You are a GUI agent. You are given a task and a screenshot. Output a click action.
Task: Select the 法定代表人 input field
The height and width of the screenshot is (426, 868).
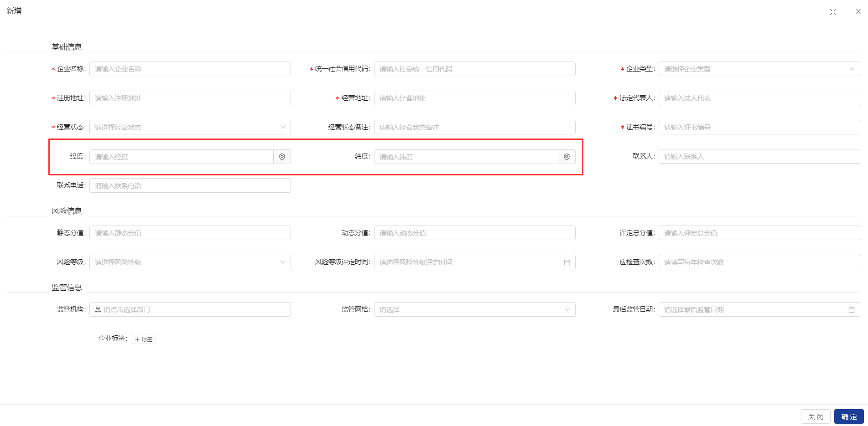[759, 98]
